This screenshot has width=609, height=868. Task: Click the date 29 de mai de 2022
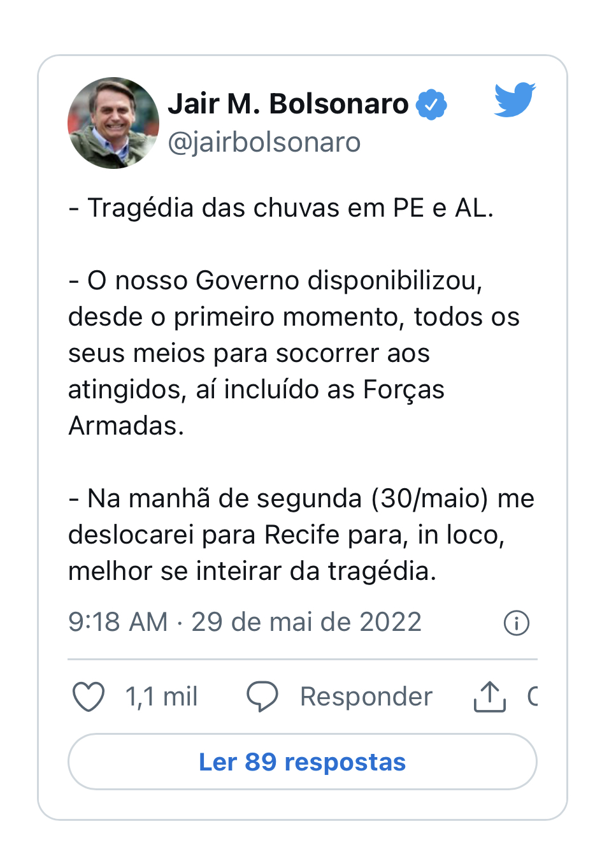[x=306, y=622]
